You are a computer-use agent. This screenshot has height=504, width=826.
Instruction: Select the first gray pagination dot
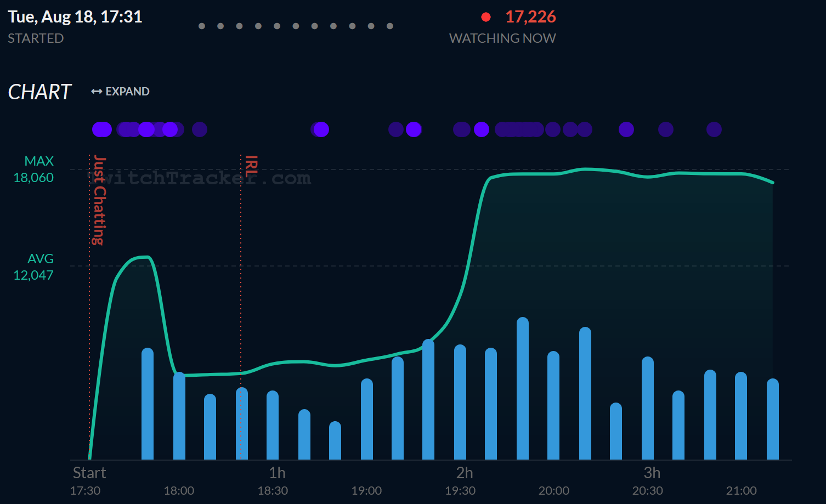point(202,26)
